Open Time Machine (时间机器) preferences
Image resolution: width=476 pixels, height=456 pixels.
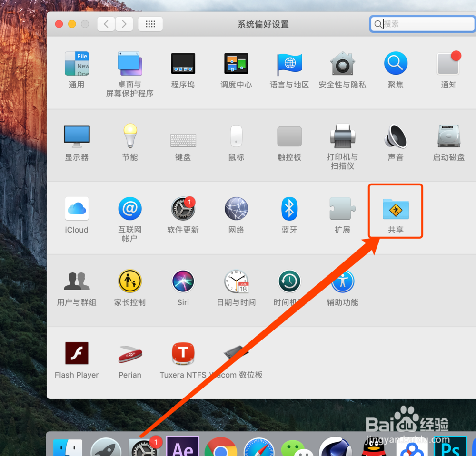(x=289, y=281)
